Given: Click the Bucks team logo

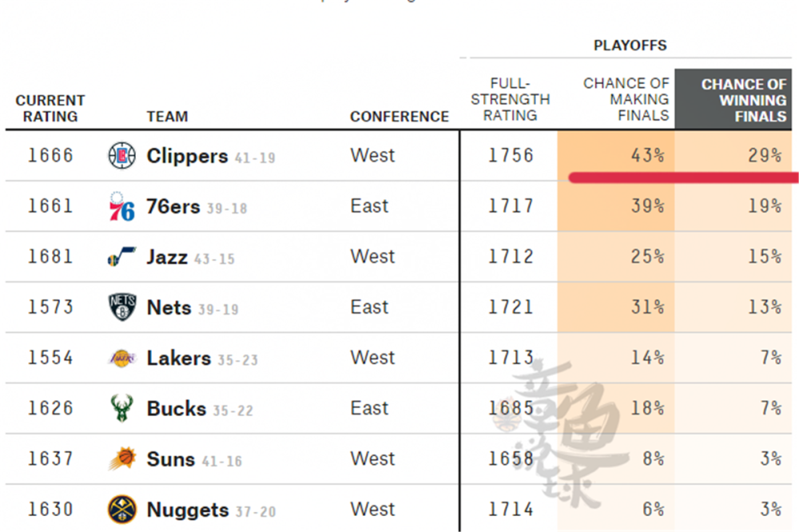Looking at the screenshot, I should [121, 409].
